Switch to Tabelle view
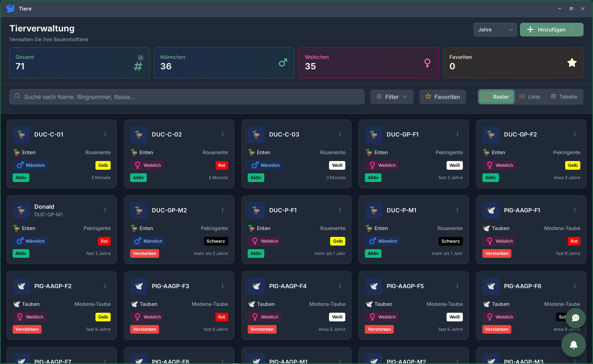The width and height of the screenshot is (593, 364). (x=564, y=97)
